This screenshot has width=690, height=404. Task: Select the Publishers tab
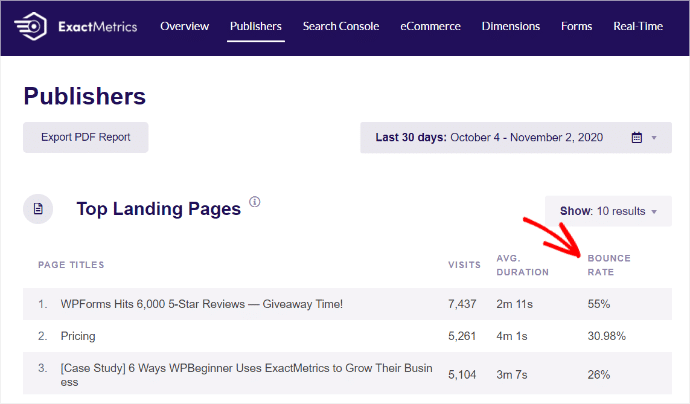pyautogui.click(x=256, y=26)
